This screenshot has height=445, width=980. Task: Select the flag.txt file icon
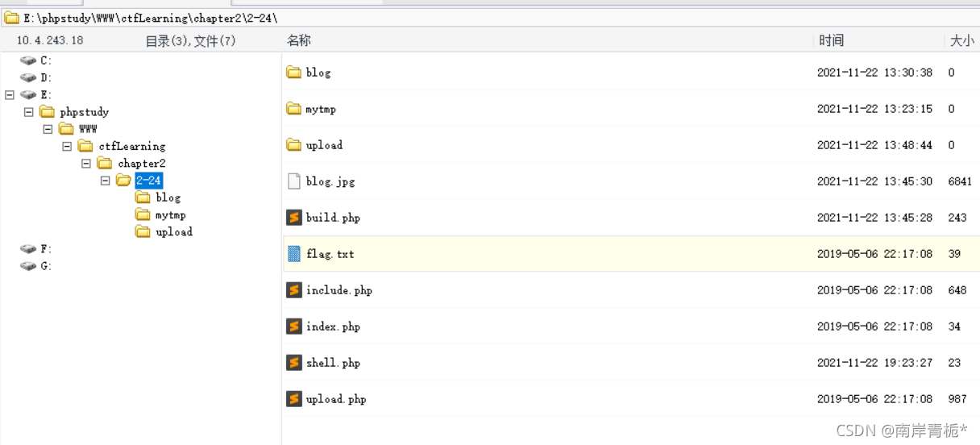tap(294, 254)
